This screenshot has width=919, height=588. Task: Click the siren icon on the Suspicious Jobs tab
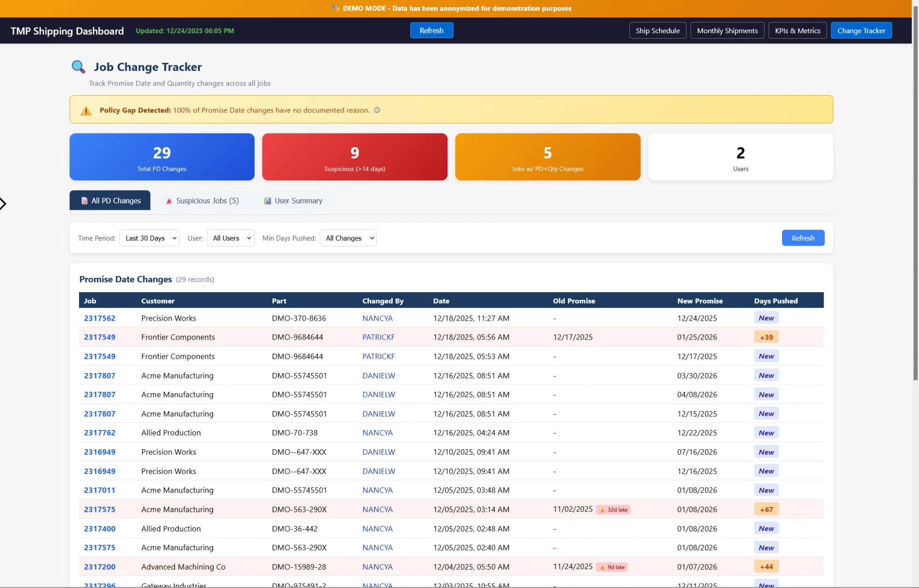tap(169, 201)
